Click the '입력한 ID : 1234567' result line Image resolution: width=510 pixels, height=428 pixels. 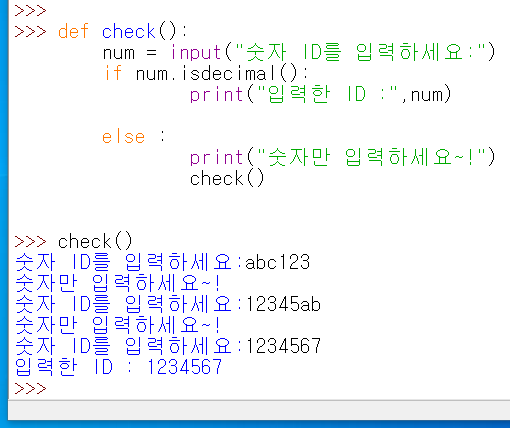(118, 367)
